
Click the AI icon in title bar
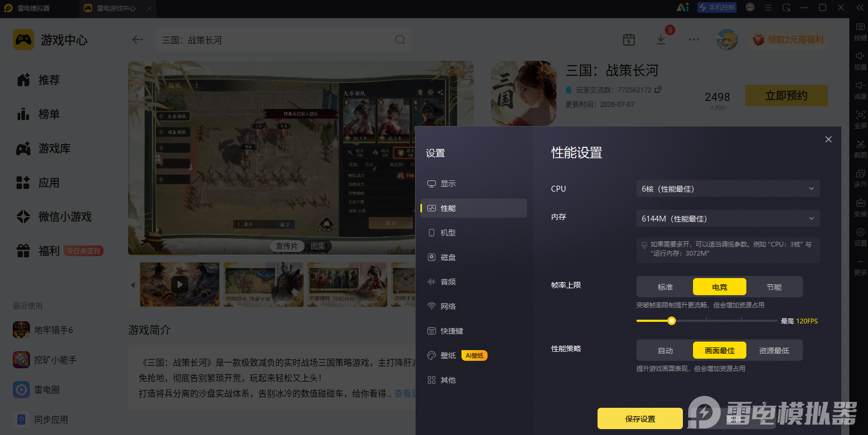pyautogui.click(x=683, y=7)
